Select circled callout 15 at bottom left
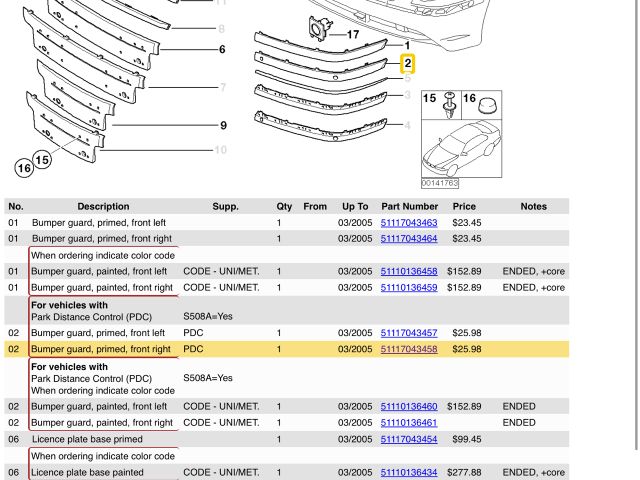This screenshot has height=480, width=640. point(42,159)
